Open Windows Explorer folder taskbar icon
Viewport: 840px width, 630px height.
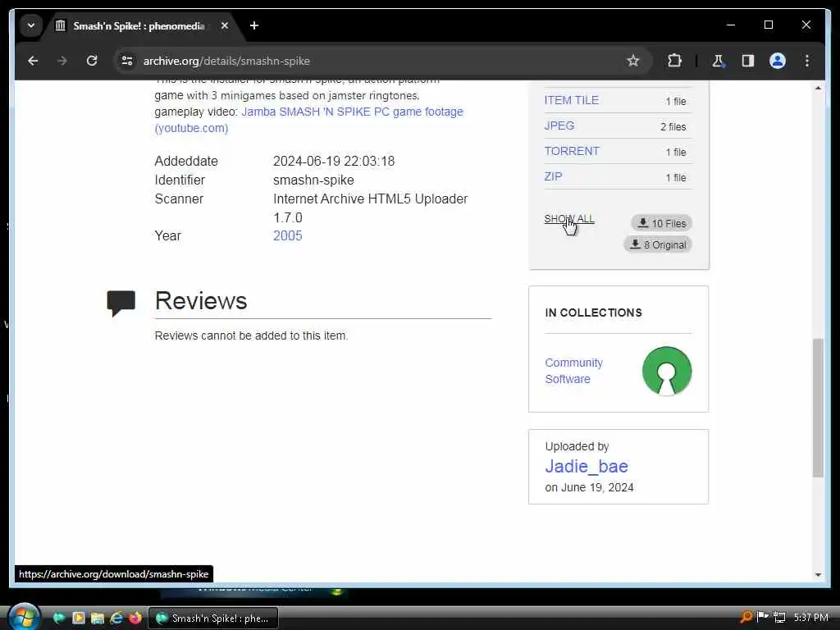coord(98,618)
